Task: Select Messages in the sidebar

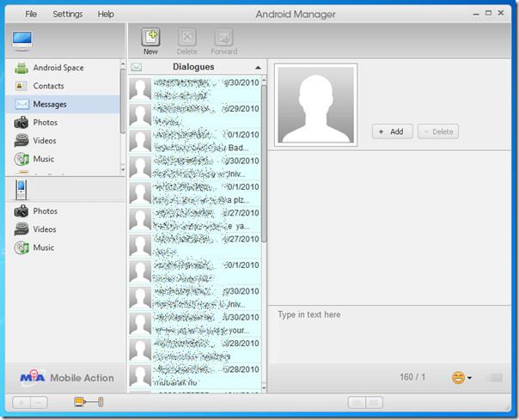Action: point(63,104)
